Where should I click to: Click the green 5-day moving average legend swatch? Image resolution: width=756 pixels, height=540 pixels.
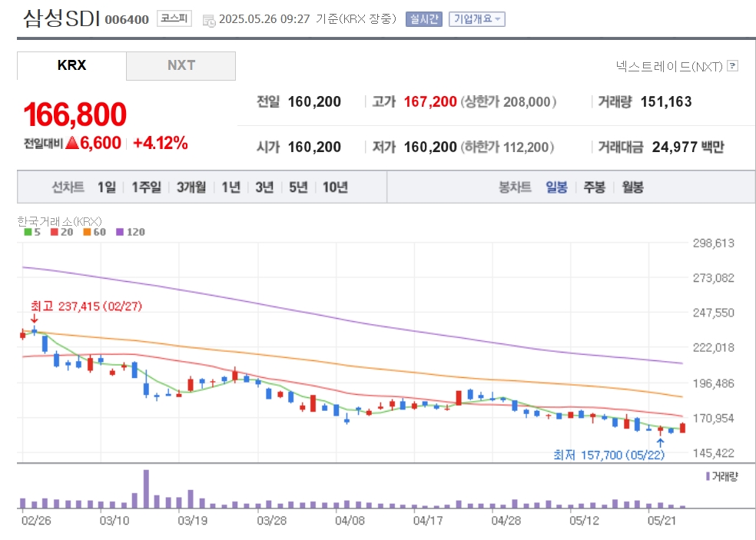pyautogui.click(x=28, y=232)
